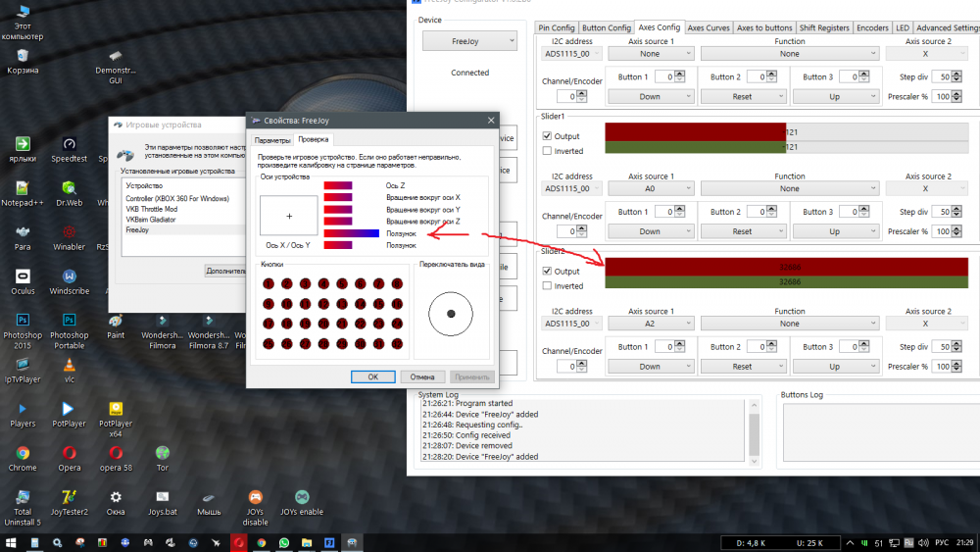Enable the Inverted checkbox under Slider2

pyautogui.click(x=548, y=286)
